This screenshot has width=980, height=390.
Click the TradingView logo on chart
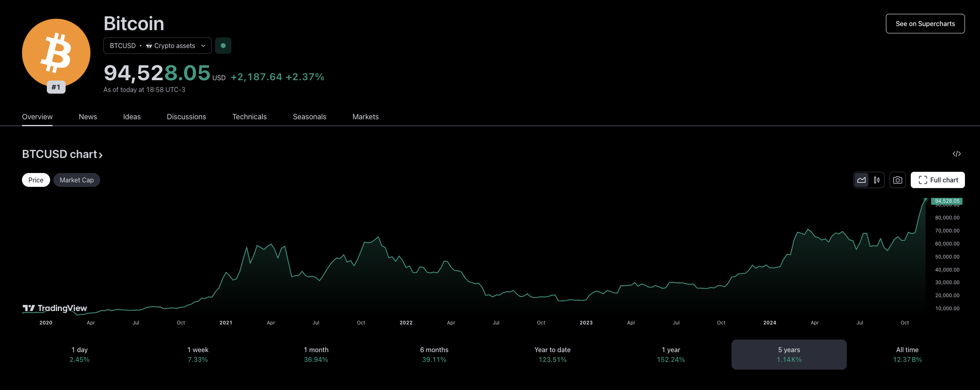click(x=55, y=308)
